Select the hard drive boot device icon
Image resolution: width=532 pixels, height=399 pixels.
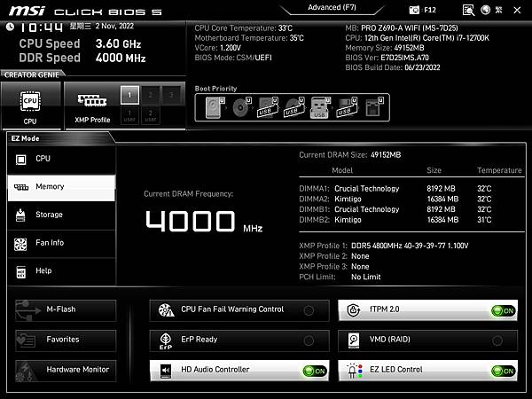click(x=215, y=107)
